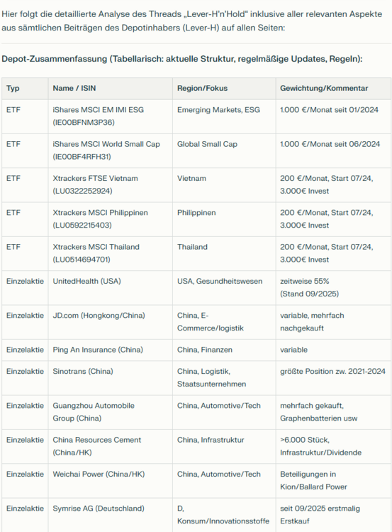
Task: Click 'mehrfach gekauft, Graphenbatterien usw' cell
Action: click(333, 412)
